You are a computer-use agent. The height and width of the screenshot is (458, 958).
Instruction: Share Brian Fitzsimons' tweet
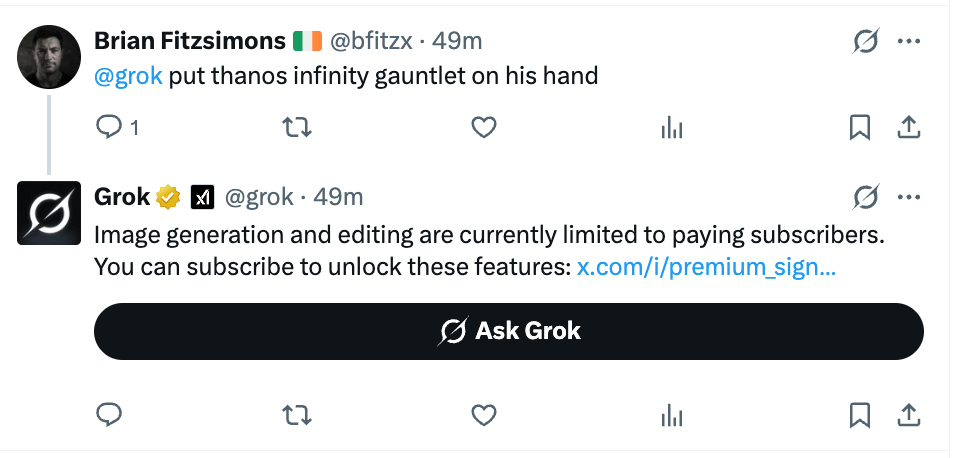(x=908, y=127)
